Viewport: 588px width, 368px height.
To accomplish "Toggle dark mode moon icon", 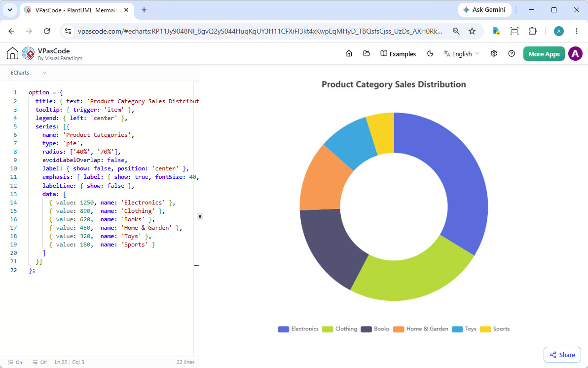I will 430,54.
